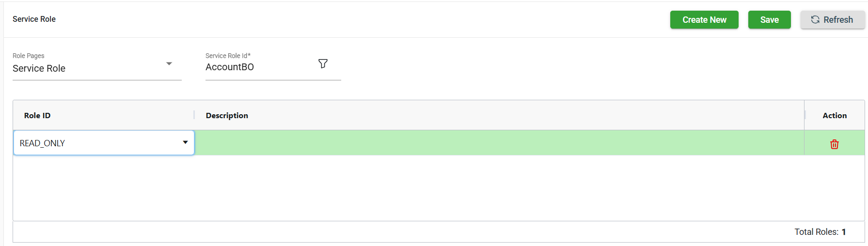Open the Role Pages 'Service Role' selector
Viewport: 868px width, 246px height.
tap(92, 68)
